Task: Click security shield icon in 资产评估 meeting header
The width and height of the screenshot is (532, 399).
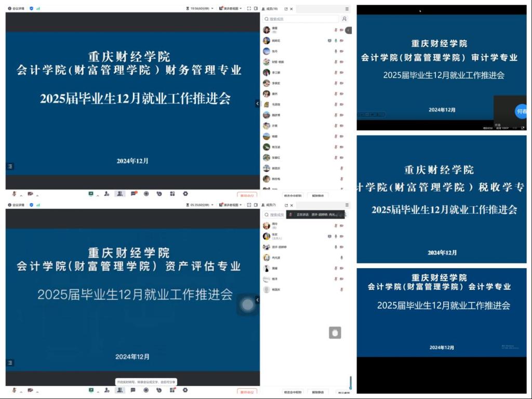Action: (x=31, y=205)
